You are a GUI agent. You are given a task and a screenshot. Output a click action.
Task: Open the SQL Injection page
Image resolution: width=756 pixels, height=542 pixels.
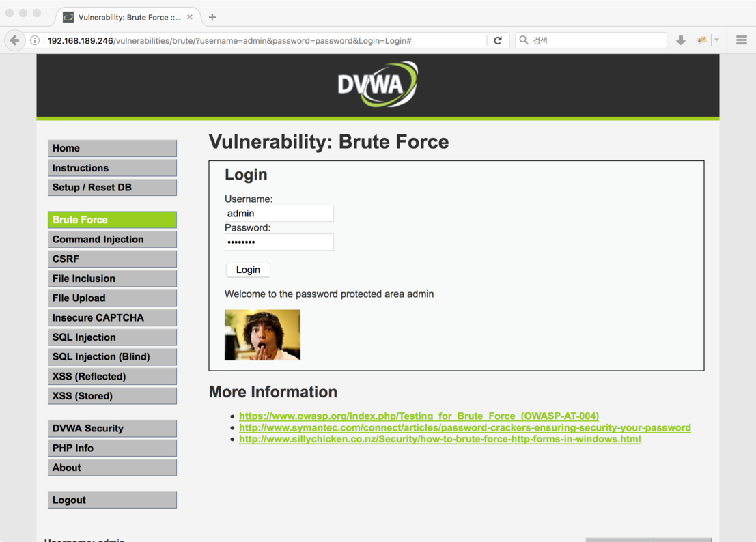(x=112, y=337)
